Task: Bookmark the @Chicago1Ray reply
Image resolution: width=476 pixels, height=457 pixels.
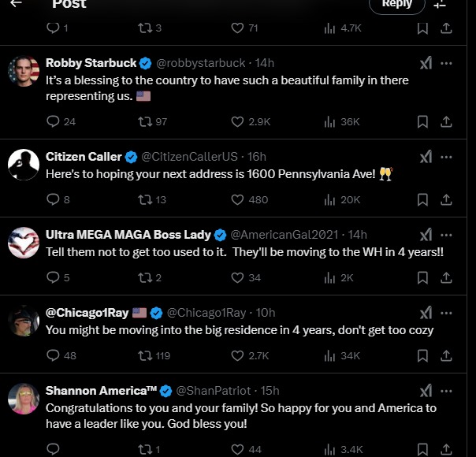Action: click(422, 355)
